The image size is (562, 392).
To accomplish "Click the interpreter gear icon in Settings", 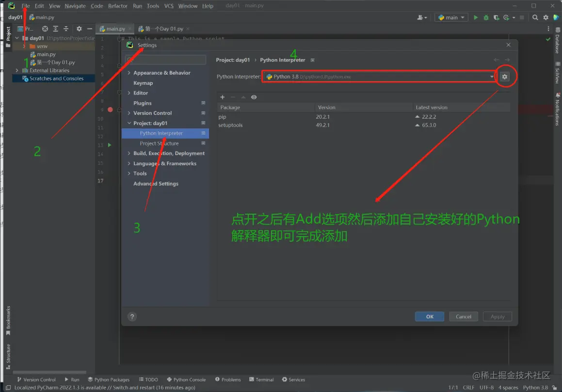I will coord(505,77).
